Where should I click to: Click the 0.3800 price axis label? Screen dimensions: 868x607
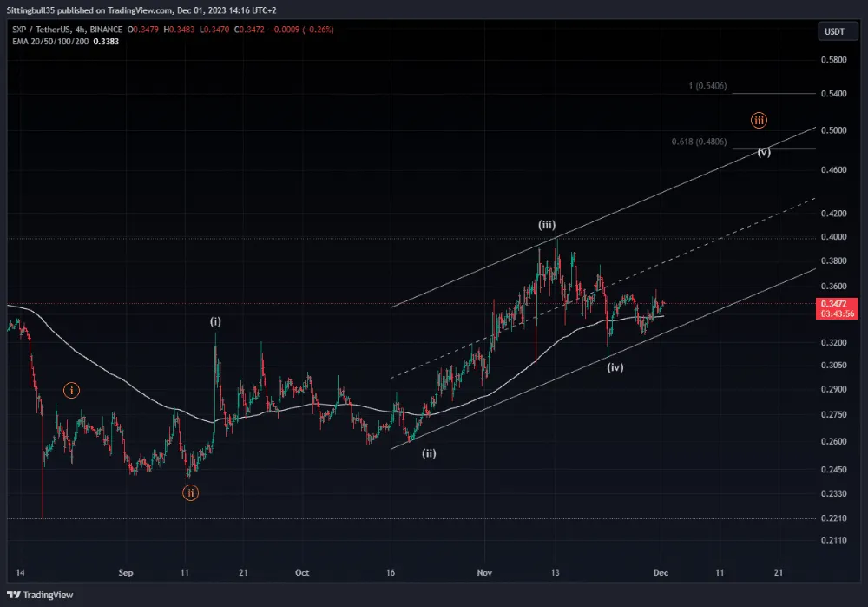[x=833, y=261]
